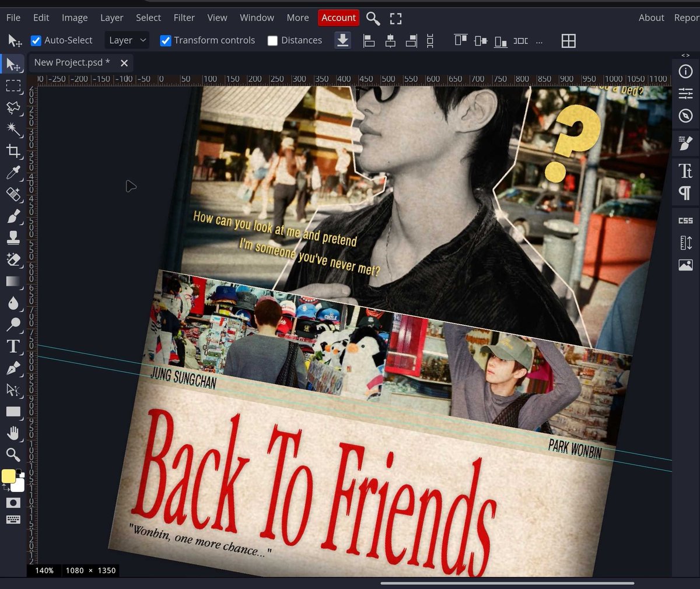Distribute layers with vertical spacing
700x589 pixels.
pos(430,40)
